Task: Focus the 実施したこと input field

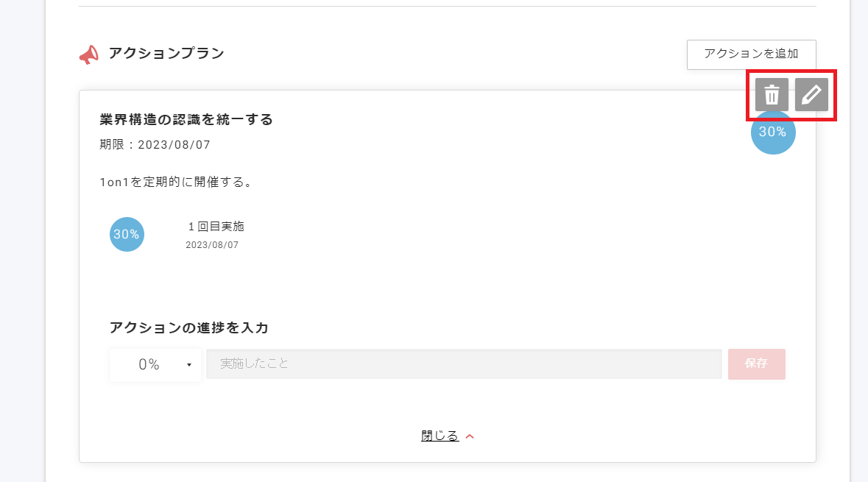Action: click(464, 364)
